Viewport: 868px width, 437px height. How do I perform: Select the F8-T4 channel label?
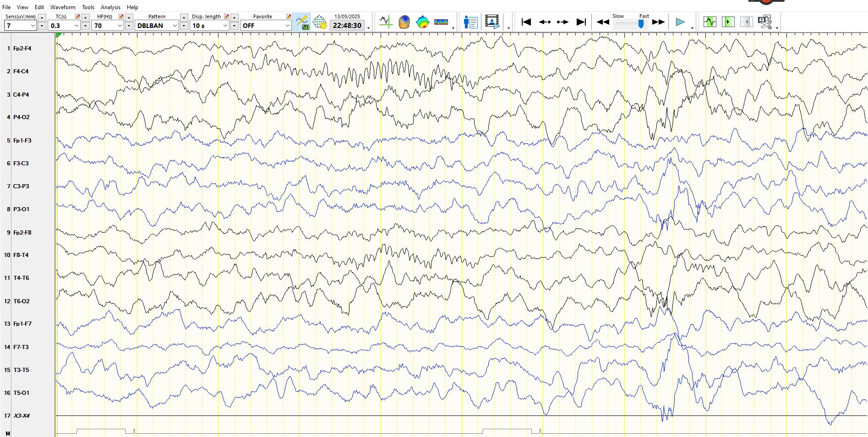click(x=21, y=255)
